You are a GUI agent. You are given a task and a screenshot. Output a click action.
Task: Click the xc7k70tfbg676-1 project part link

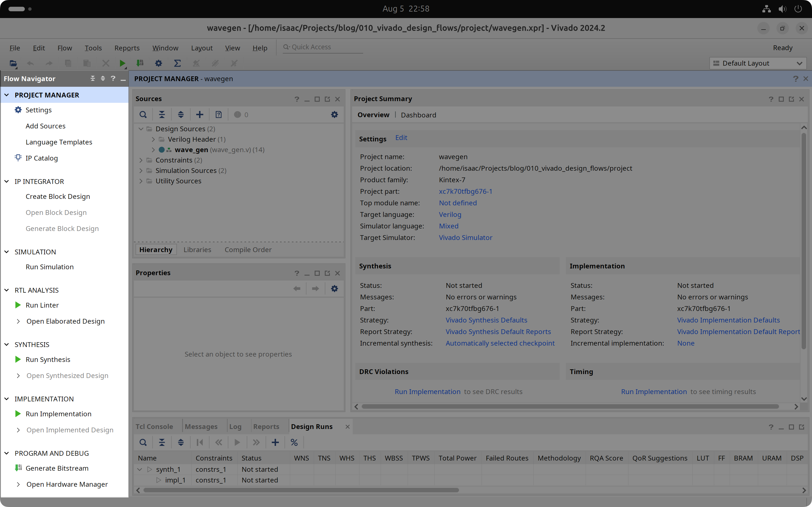tap(465, 192)
